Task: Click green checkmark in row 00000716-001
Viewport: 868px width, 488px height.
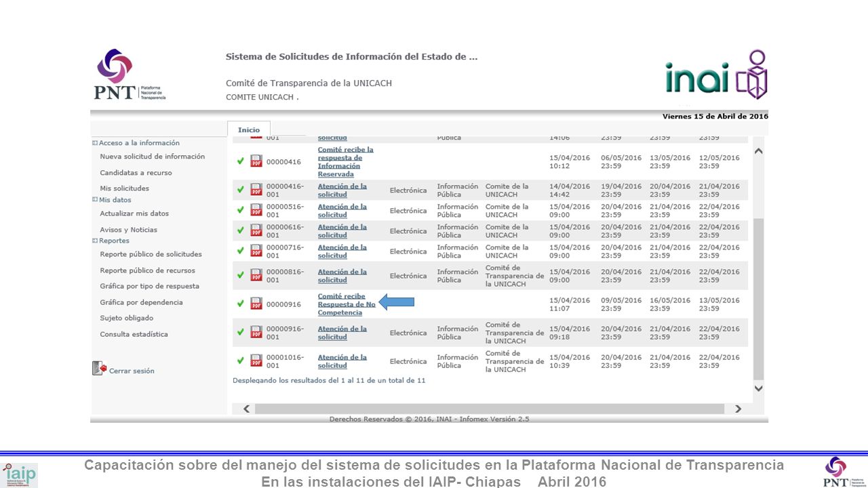Action: click(x=240, y=251)
